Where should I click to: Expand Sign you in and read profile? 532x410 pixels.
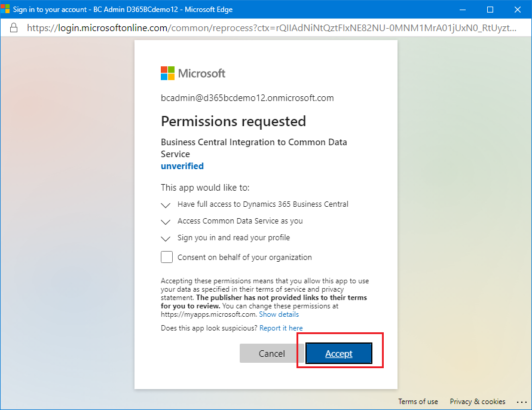pos(165,238)
